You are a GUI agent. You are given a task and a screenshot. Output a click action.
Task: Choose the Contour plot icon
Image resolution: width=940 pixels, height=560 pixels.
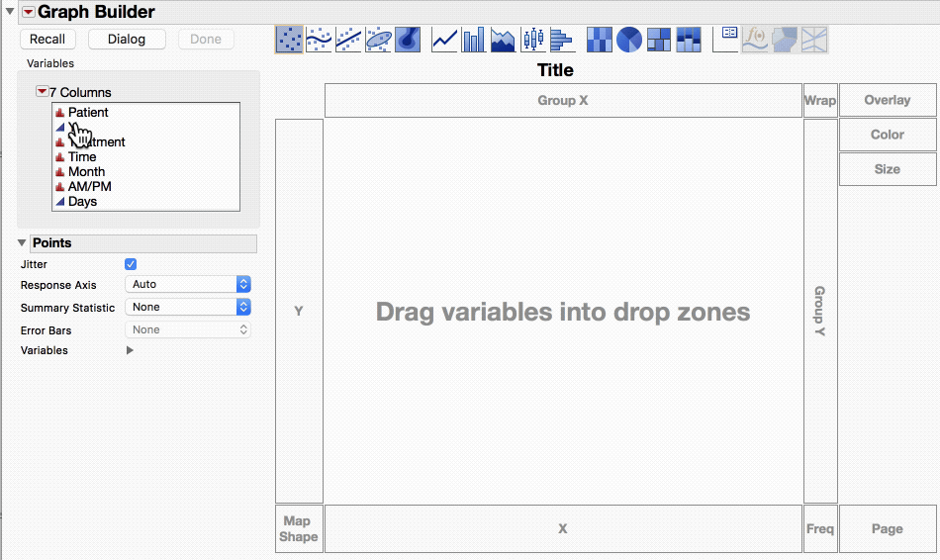(408, 40)
